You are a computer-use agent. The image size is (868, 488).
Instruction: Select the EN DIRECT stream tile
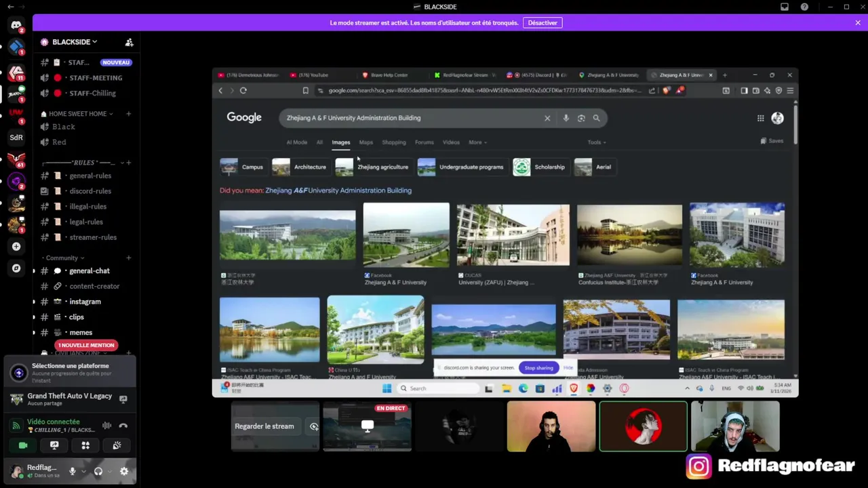pos(367,426)
